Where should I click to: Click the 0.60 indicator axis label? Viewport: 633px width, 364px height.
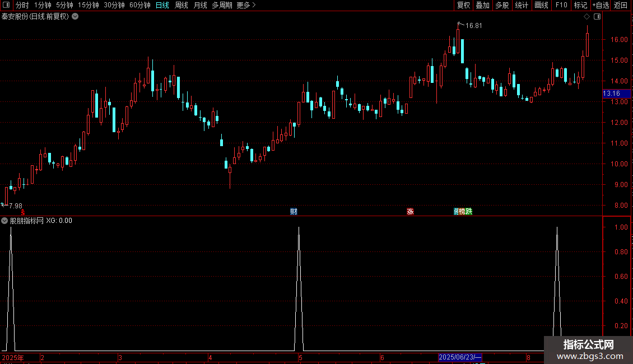pos(621,277)
